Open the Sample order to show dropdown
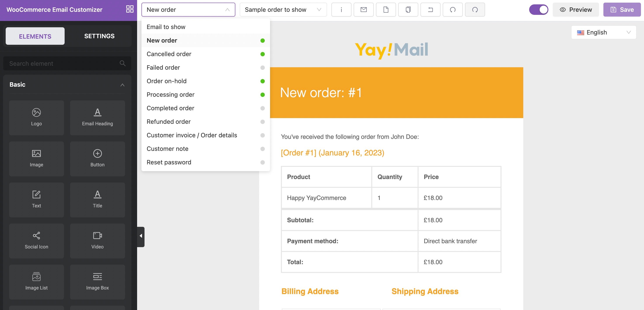 [x=283, y=10]
